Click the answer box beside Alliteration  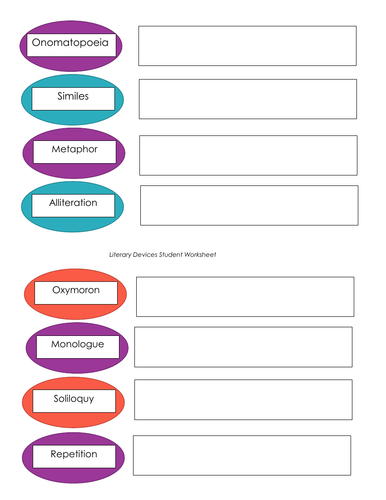tap(249, 205)
